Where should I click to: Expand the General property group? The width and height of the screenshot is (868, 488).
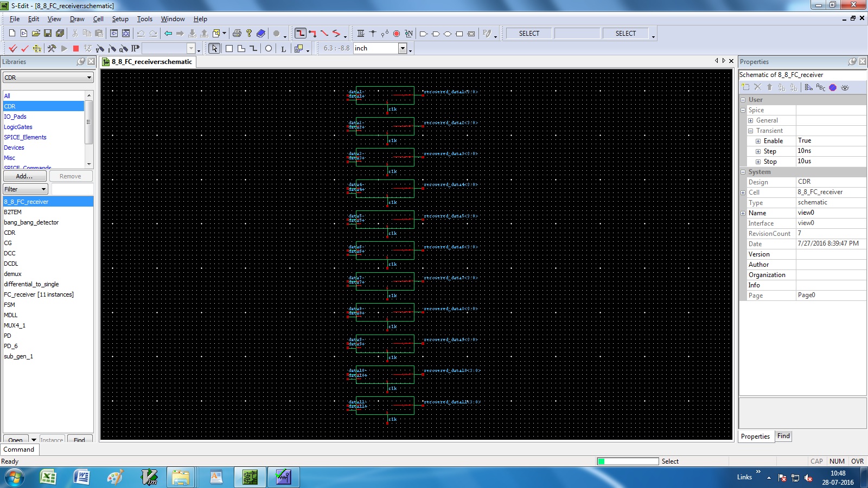pos(751,120)
